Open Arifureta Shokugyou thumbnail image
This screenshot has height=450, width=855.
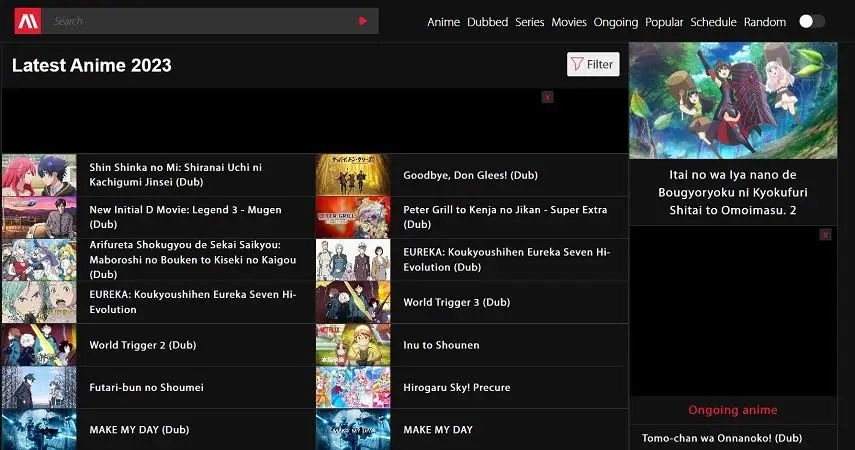39,260
